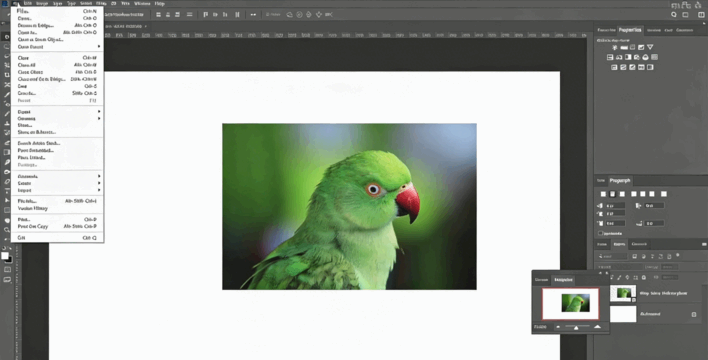
Task: Choose Exit (Ctrl+Q) in File menu
Action: coord(57,238)
